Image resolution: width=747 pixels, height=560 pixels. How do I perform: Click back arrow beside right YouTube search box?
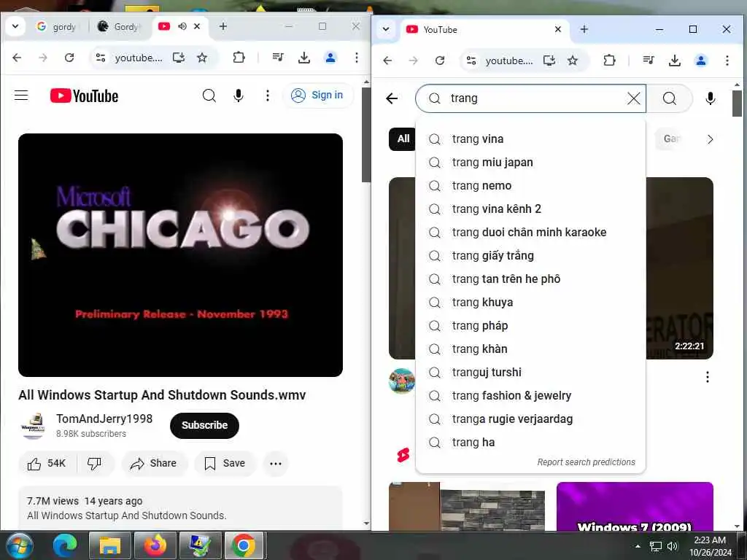392,98
